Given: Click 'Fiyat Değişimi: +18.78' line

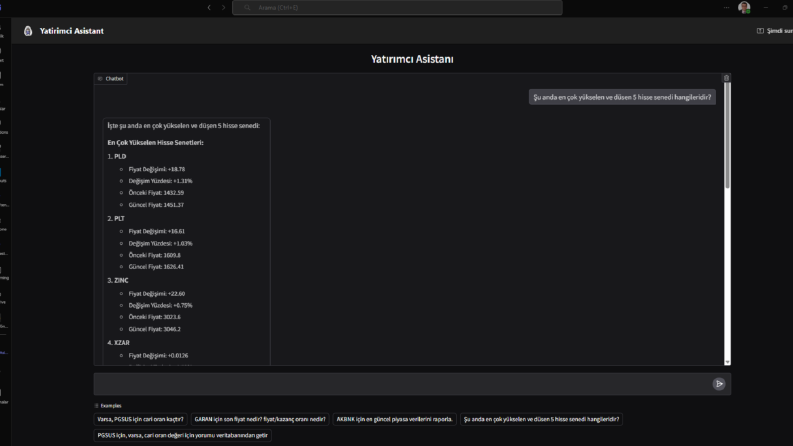Looking at the screenshot, I should (157, 169).
